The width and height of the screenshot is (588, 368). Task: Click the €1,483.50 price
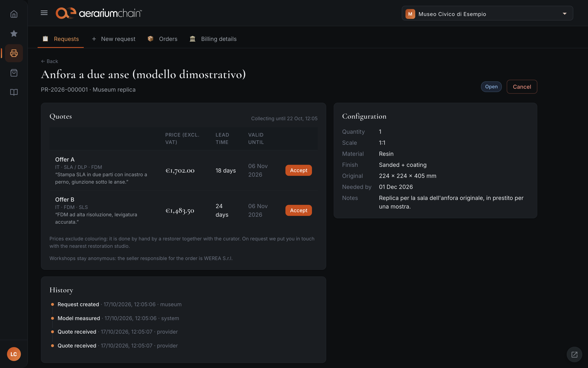[180, 210]
